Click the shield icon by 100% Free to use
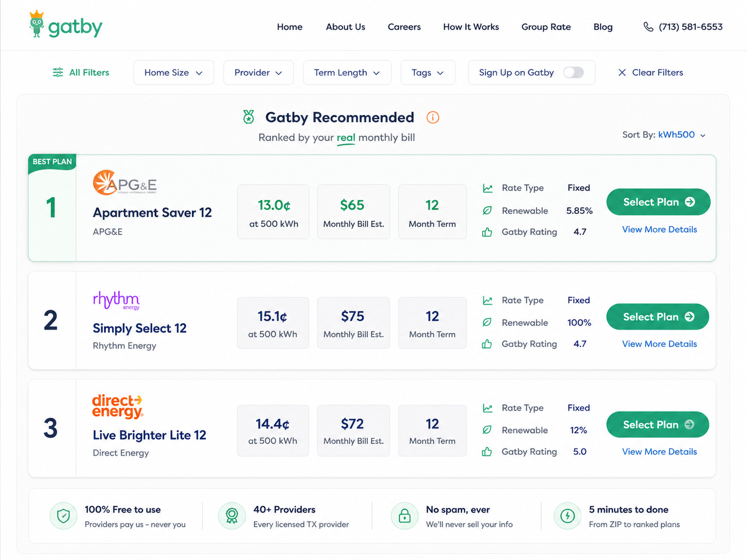The width and height of the screenshot is (747, 560). tap(63, 516)
